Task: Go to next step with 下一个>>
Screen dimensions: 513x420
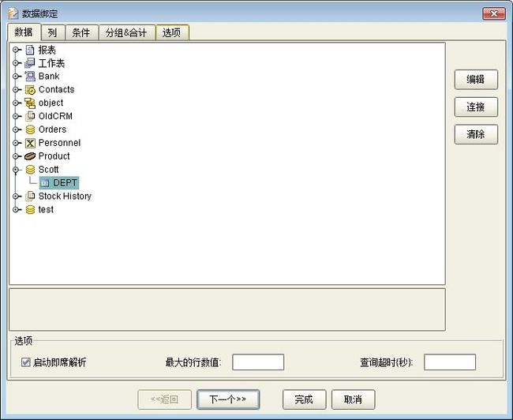Action: coord(228,399)
